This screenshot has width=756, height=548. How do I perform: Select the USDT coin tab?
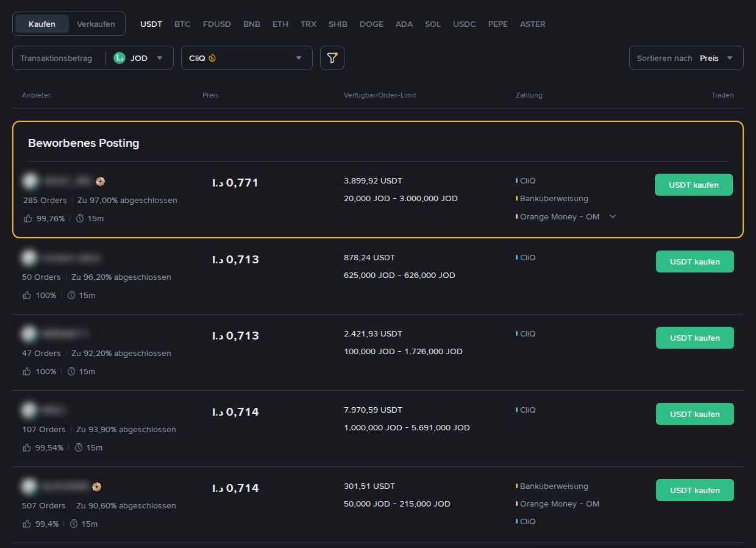click(x=151, y=24)
